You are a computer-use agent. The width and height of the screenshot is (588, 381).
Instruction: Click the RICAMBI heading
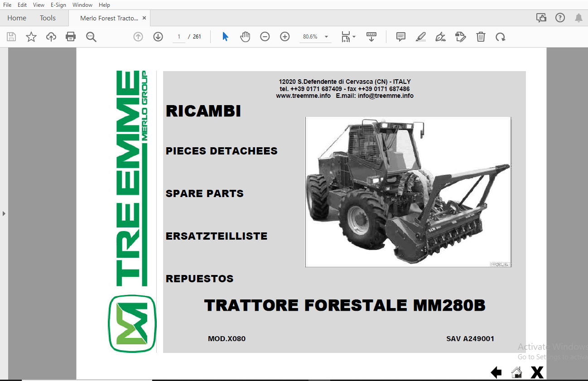pos(203,111)
